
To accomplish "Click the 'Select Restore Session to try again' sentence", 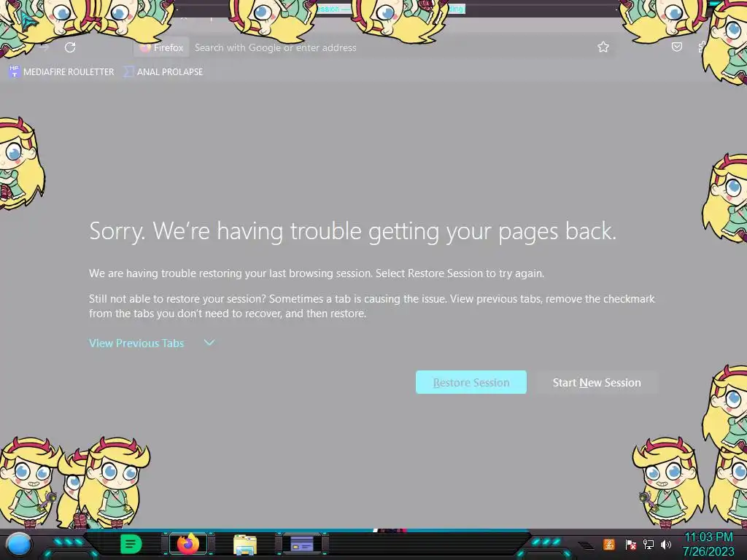I will tap(460, 273).
